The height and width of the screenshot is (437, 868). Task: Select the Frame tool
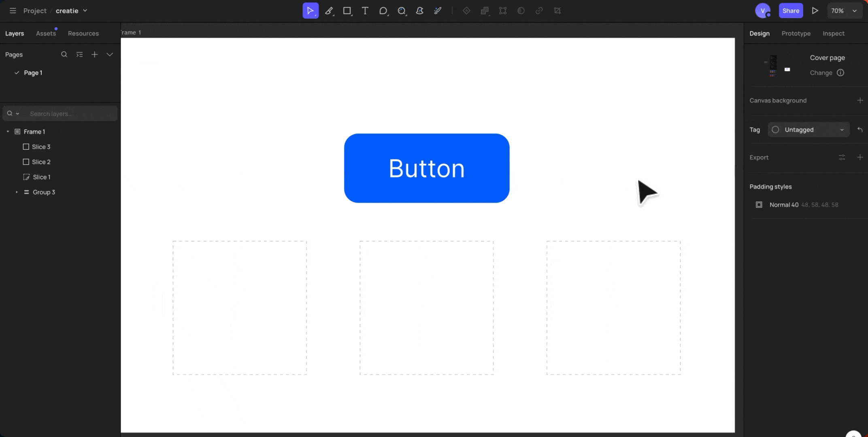(347, 11)
